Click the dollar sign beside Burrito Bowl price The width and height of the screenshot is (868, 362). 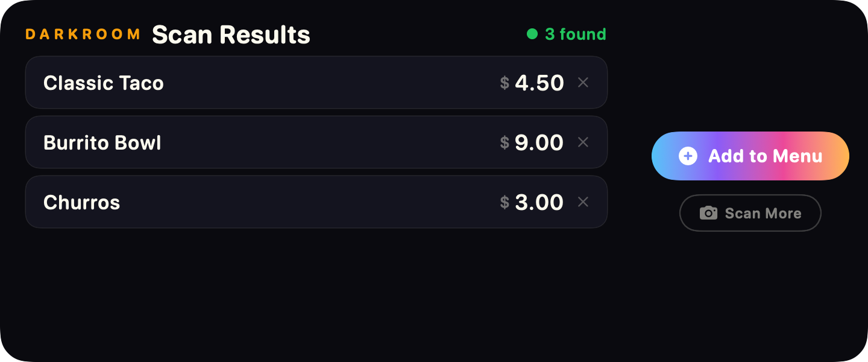point(505,142)
